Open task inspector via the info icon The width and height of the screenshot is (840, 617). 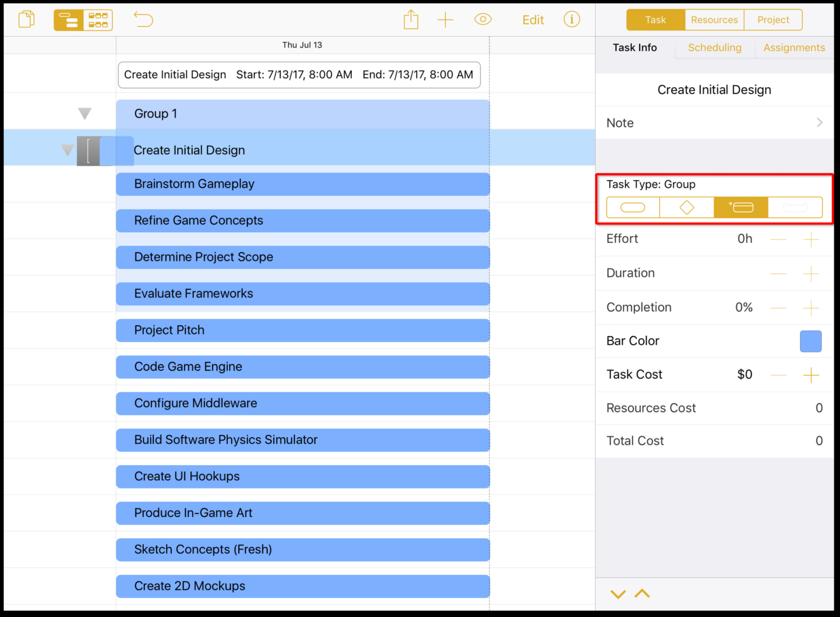[x=571, y=20]
